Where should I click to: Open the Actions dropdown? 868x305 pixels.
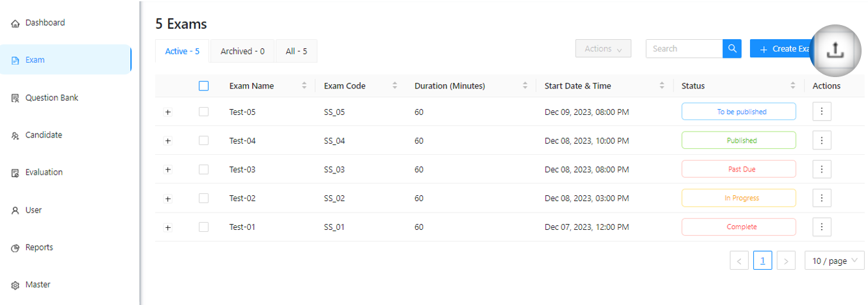click(603, 49)
